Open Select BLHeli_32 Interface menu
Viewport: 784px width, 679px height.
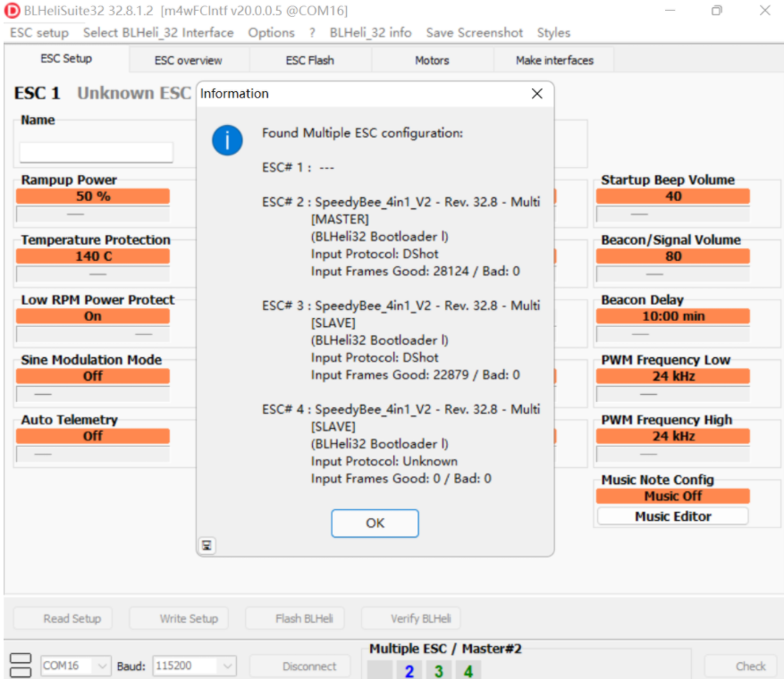coord(158,33)
